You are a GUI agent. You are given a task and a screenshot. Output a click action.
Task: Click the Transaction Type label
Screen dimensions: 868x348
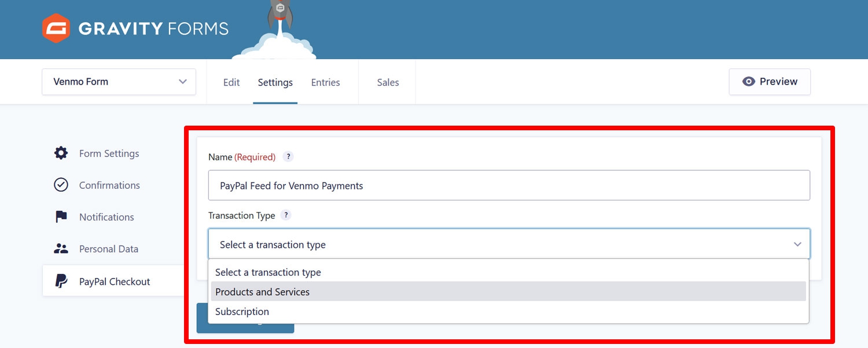[x=241, y=215]
